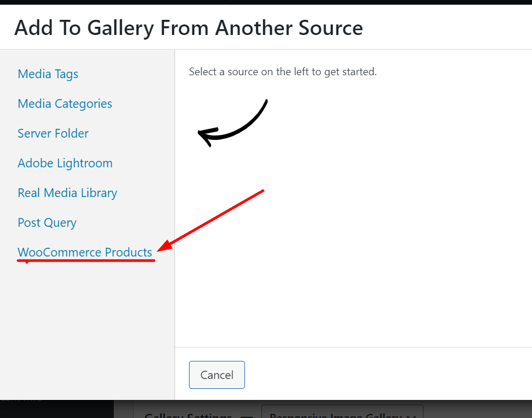Select WooCommerce Products source
This screenshot has width=532, height=418.
click(85, 252)
